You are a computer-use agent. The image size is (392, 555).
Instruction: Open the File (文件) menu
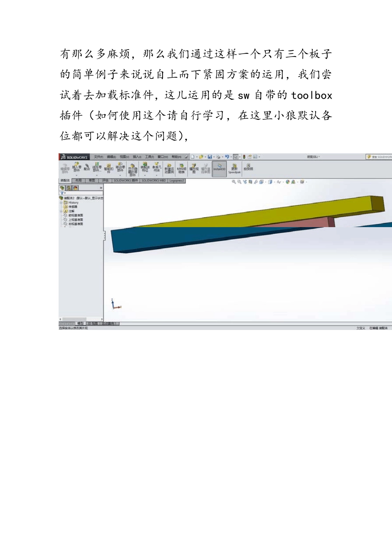[98, 157]
